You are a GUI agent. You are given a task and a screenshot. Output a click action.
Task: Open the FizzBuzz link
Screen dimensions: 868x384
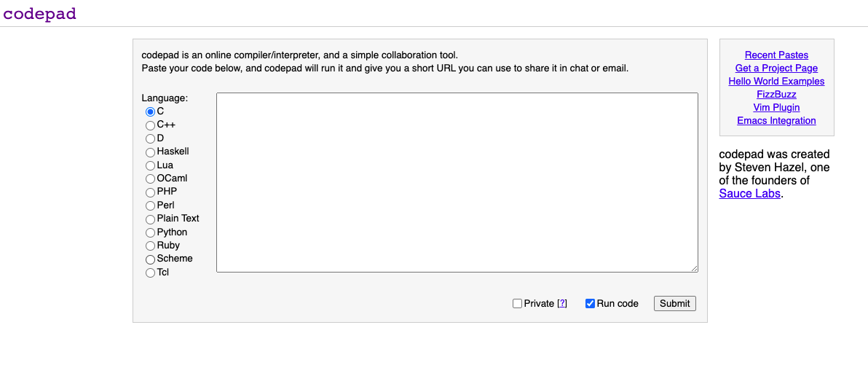[x=776, y=95]
